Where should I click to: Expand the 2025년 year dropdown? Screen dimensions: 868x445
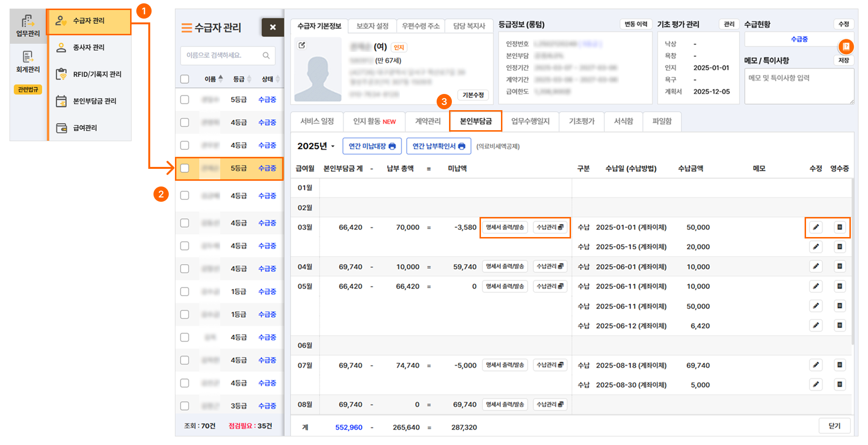coord(316,146)
